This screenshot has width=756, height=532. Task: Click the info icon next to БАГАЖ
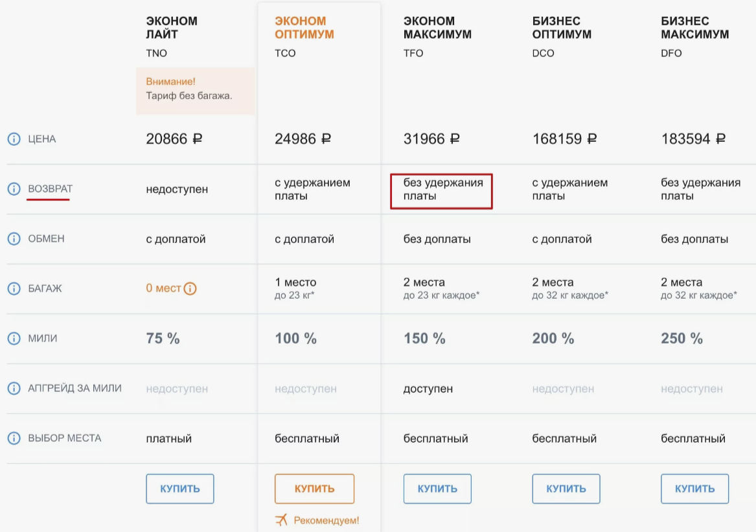[x=14, y=288]
